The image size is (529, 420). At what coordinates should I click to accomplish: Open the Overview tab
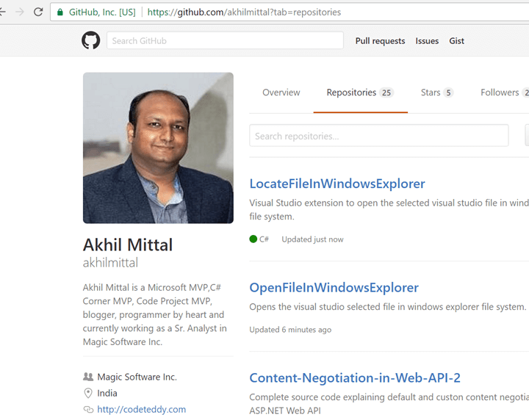click(281, 93)
